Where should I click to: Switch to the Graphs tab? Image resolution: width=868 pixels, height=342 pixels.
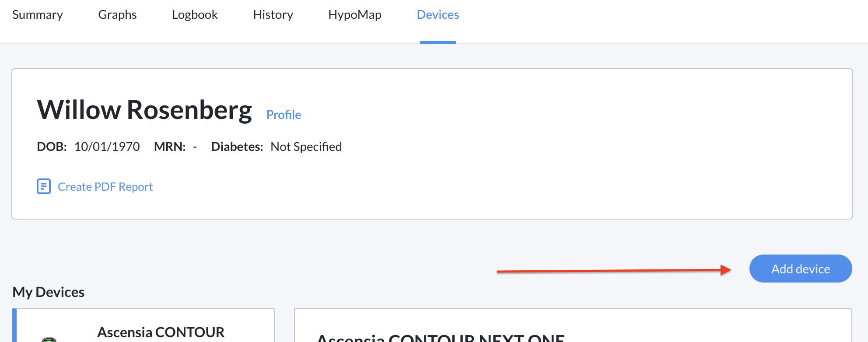tap(117, 15)
